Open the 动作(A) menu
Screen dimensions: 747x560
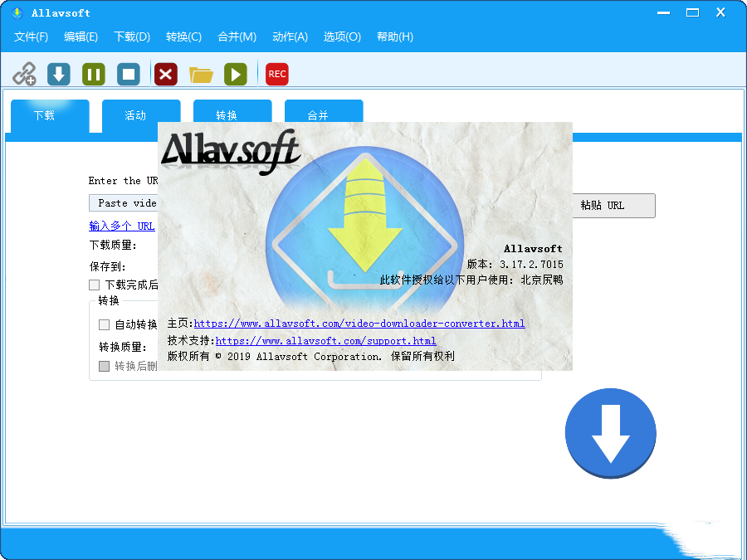290,37
